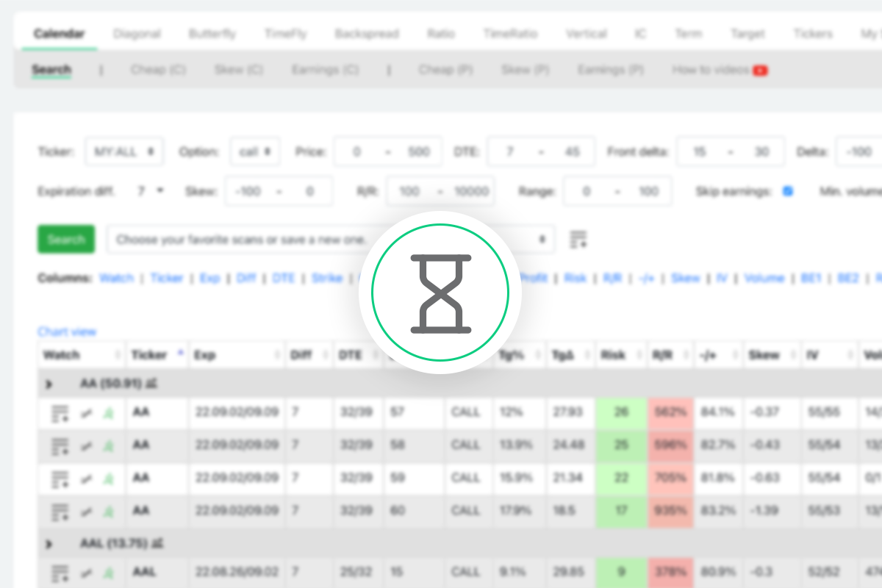Add AA strike 57 row to watchlist
The image size is (882, 588).
(60, 414)
